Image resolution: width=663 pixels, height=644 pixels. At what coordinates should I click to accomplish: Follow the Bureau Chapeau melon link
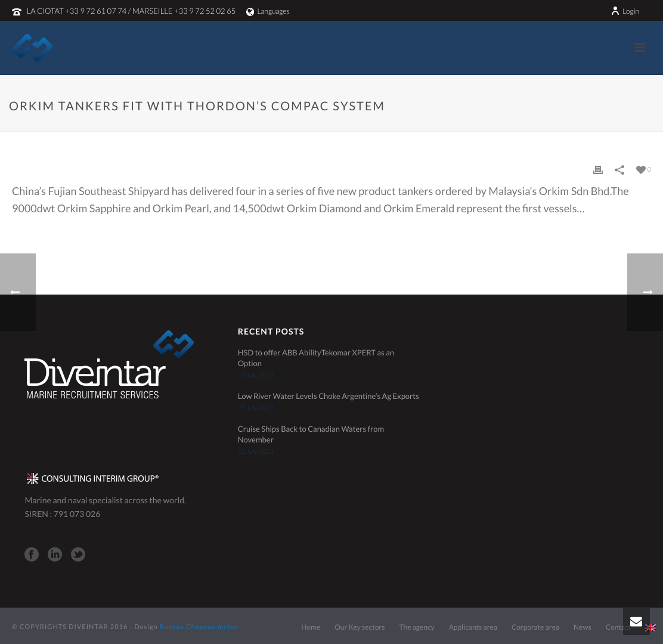[x=199, y=627]
